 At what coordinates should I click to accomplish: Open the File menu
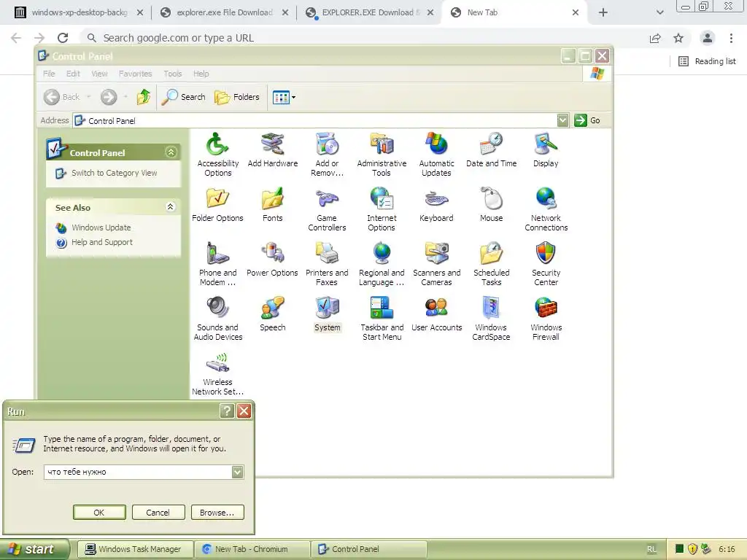tap(49, 74)
